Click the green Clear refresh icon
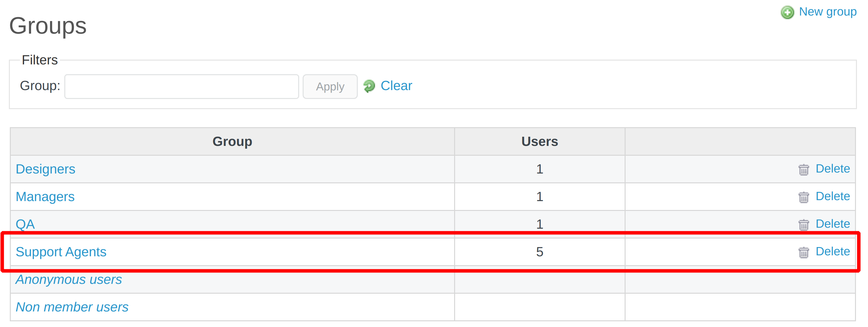This screenshot has width=868, height=327. pyautogui.click(x=369, y=86)
